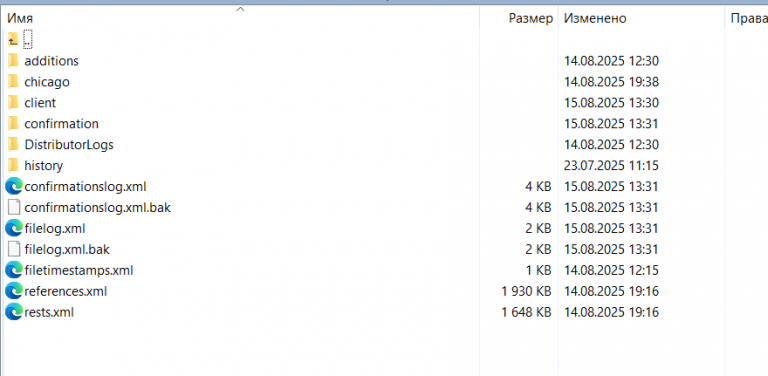This screenshot has width=768, height=376.
Task: Click the 4 KB size of confirmationslog.xml
Action: point(538,187)
